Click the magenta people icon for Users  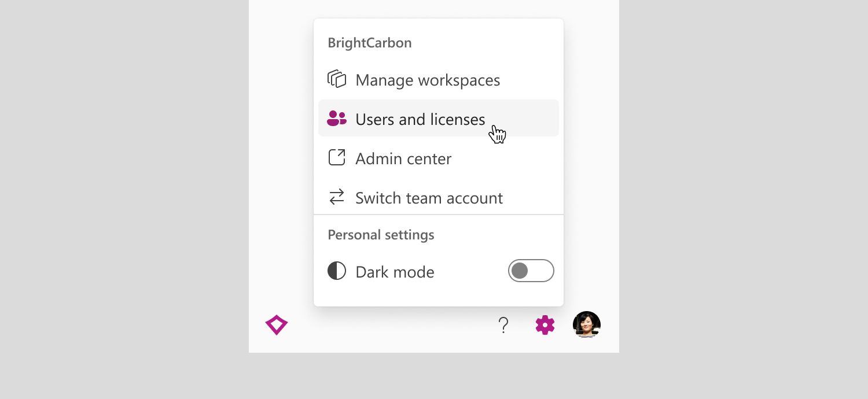337,119
